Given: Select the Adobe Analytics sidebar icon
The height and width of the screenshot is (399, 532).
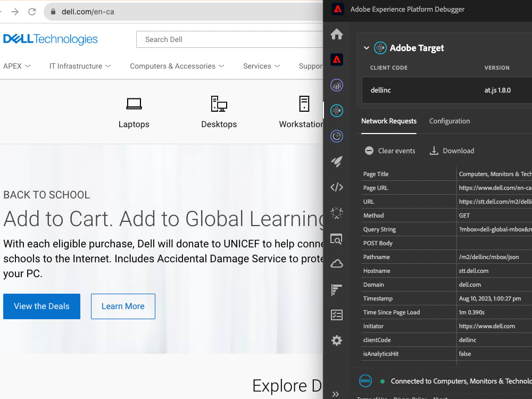Looking at the screenshot, I should 336,85.
